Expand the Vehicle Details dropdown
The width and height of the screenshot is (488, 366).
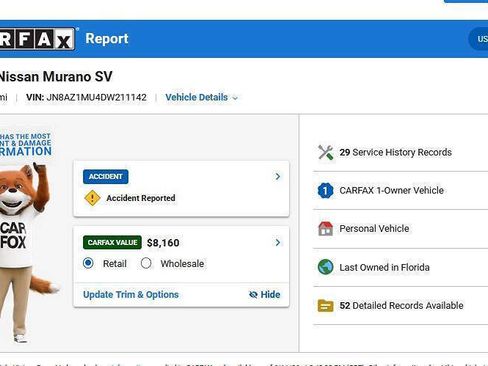(x=202, y=97)
